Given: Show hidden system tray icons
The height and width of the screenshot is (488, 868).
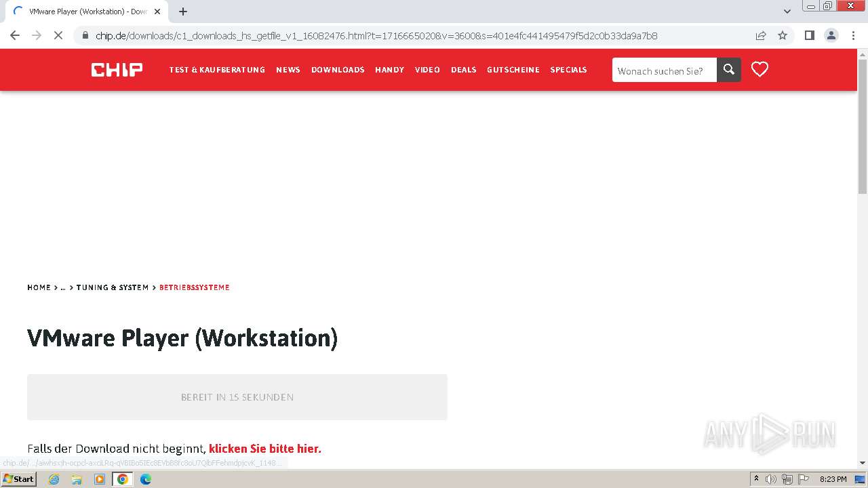Looking at the screenshot, I should tap(756, 479).
